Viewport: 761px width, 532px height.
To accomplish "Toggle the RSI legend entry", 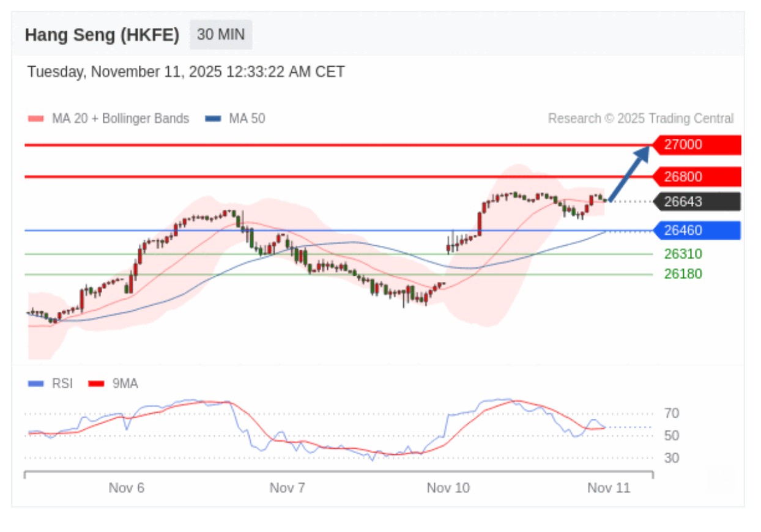I will pos(62,383).
